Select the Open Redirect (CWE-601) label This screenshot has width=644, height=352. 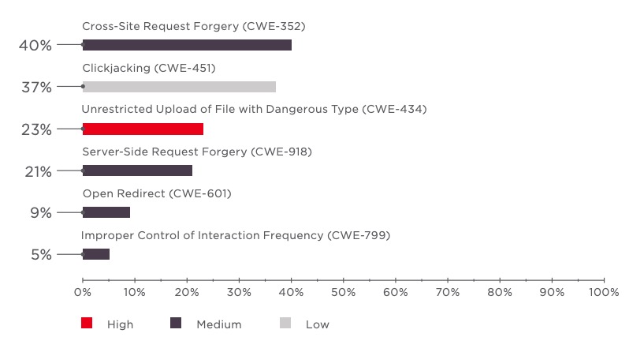pos(157,193)
